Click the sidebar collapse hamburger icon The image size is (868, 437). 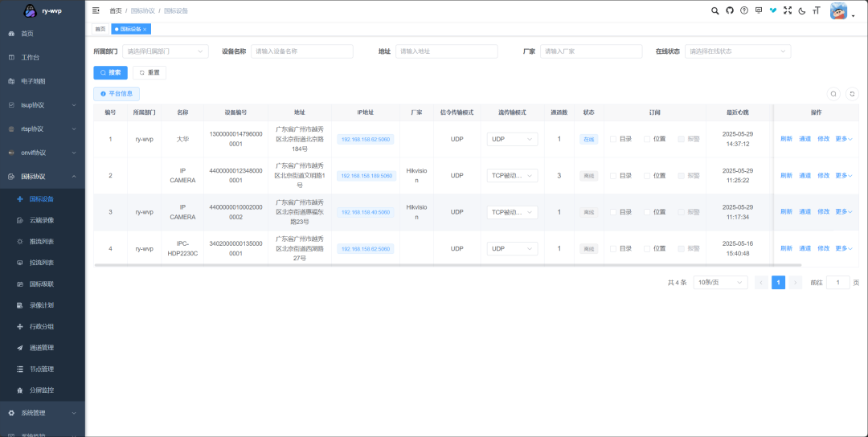96,10
